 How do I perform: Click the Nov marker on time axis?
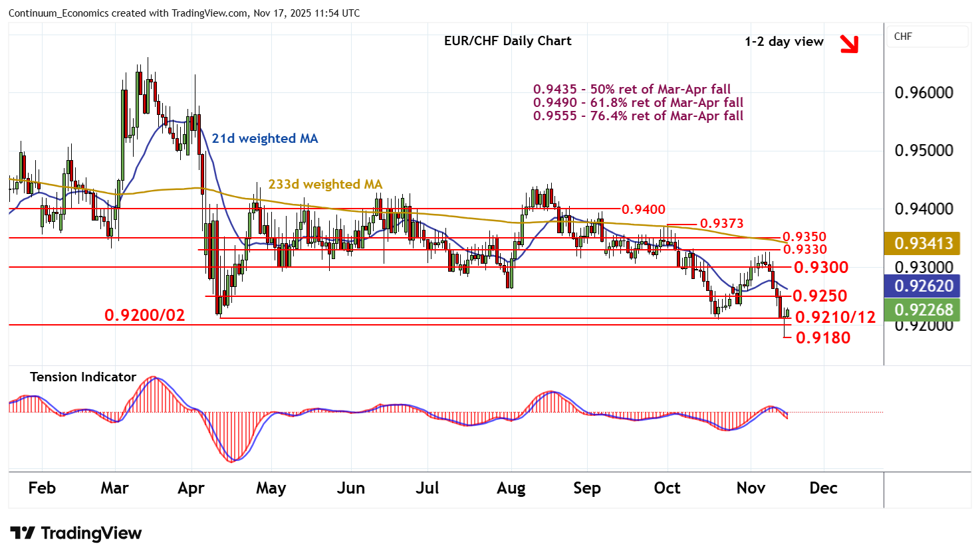click(751, 488)
